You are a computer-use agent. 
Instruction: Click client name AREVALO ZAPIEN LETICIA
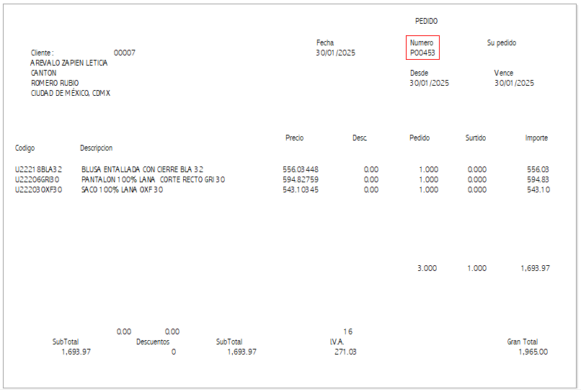pos(69,63)
